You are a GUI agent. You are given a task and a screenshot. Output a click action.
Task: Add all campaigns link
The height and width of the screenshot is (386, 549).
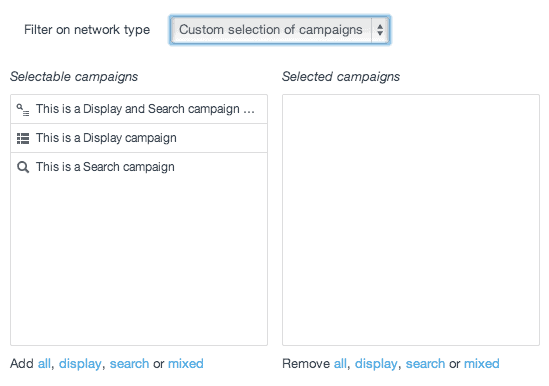point(44,364)
